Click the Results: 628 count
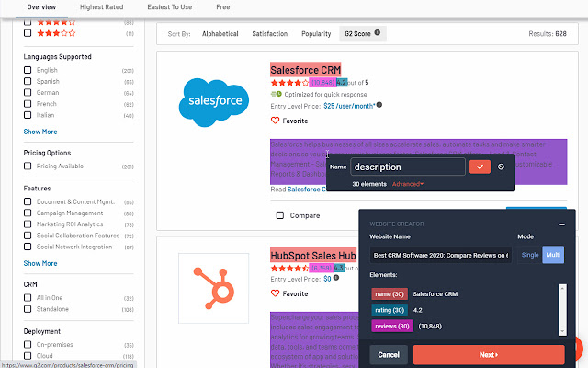 [548, 34]
